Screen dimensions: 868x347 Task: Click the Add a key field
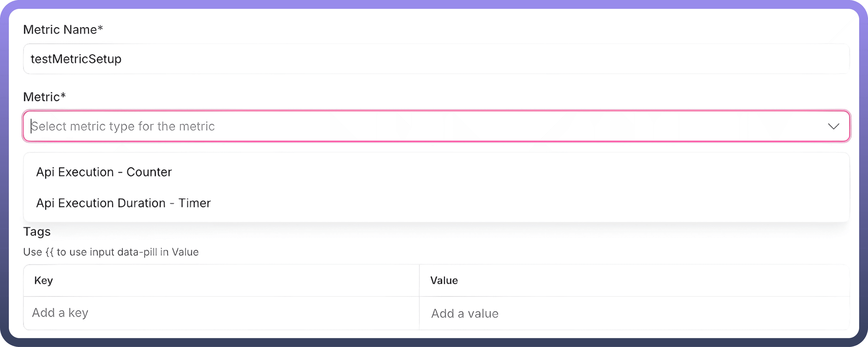point(221,313)
